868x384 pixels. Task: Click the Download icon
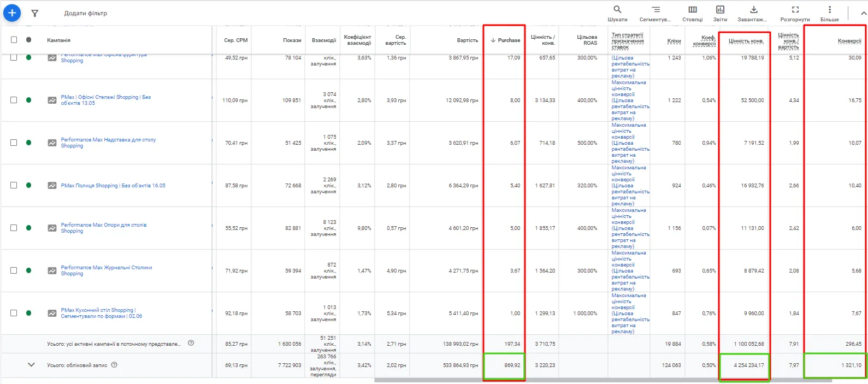pyautogui.click(x=753, y=10)
